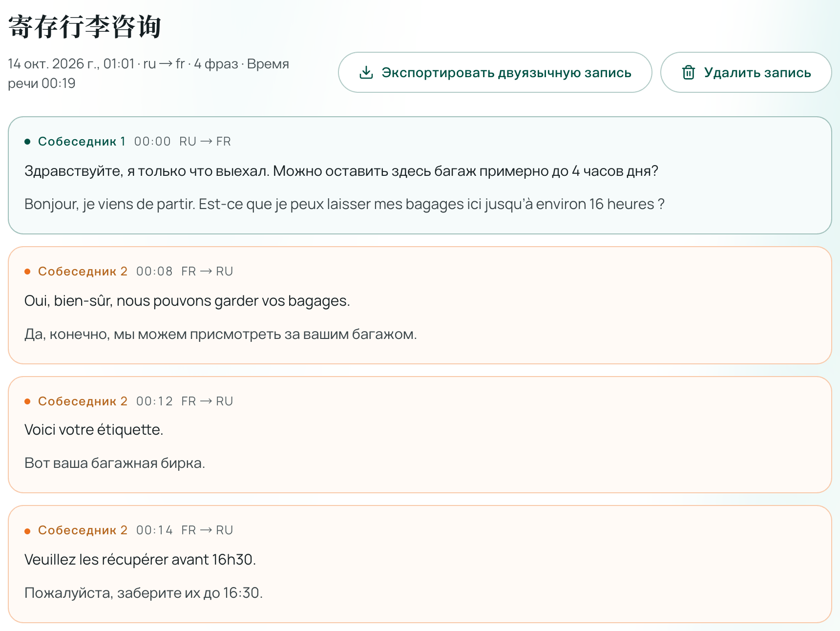Click the RU → FR direction label
840x631 pixels.
[x=205, y=142]
